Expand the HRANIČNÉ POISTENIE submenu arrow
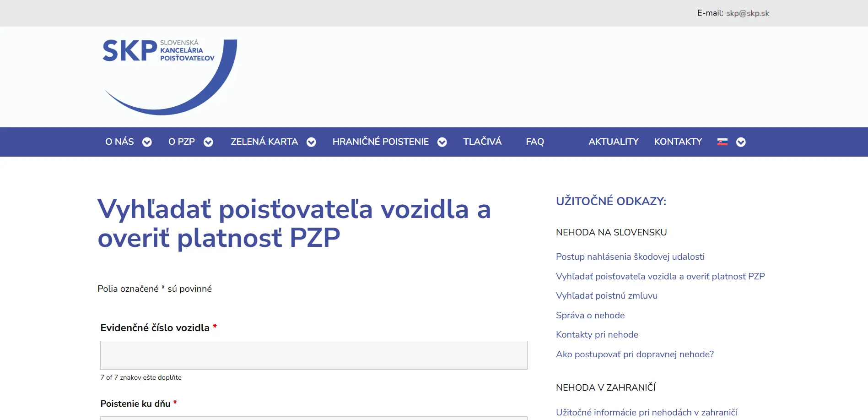This screenshot has height=420, width=868. [x=442, y=142]
